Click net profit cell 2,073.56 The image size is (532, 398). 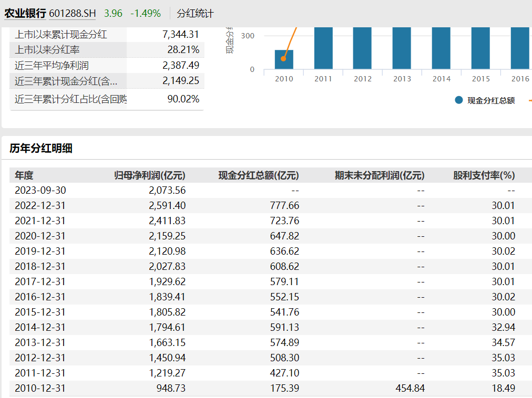click(167, 190)
